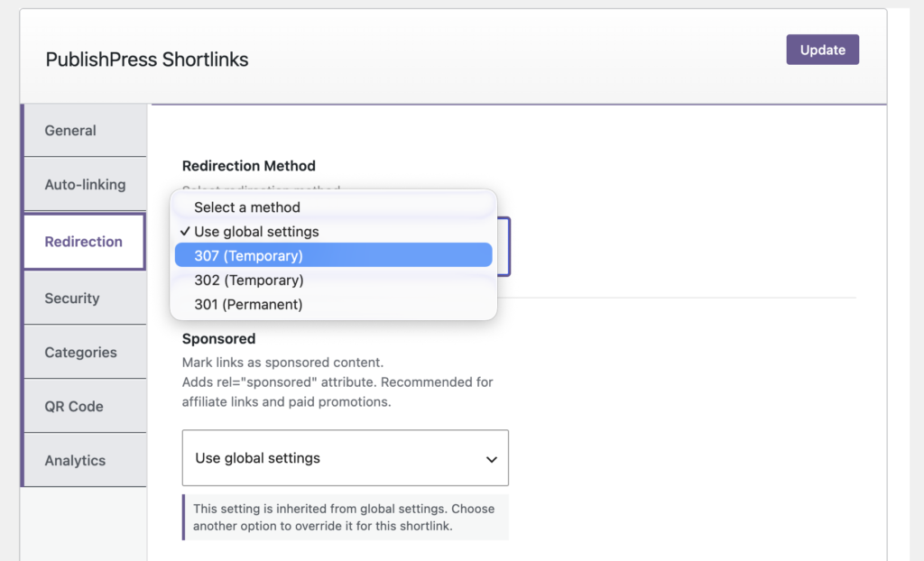Click 'Mark links as sponsored content.' text

pos(282,363)
